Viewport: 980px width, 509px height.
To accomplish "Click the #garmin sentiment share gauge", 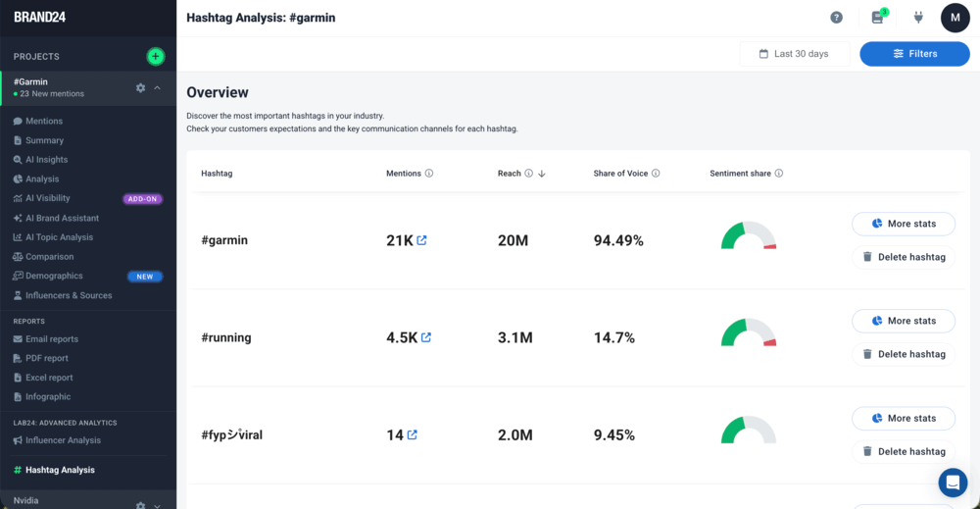I will tap(749, 237).
